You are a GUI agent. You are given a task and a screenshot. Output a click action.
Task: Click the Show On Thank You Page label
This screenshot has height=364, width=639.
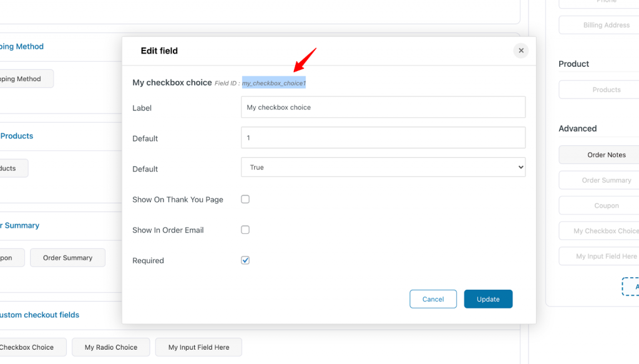tap(178, 199)
